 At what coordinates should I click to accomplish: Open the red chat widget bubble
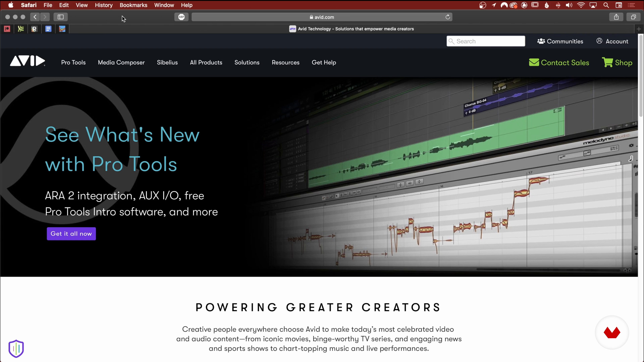click(612, 333)
